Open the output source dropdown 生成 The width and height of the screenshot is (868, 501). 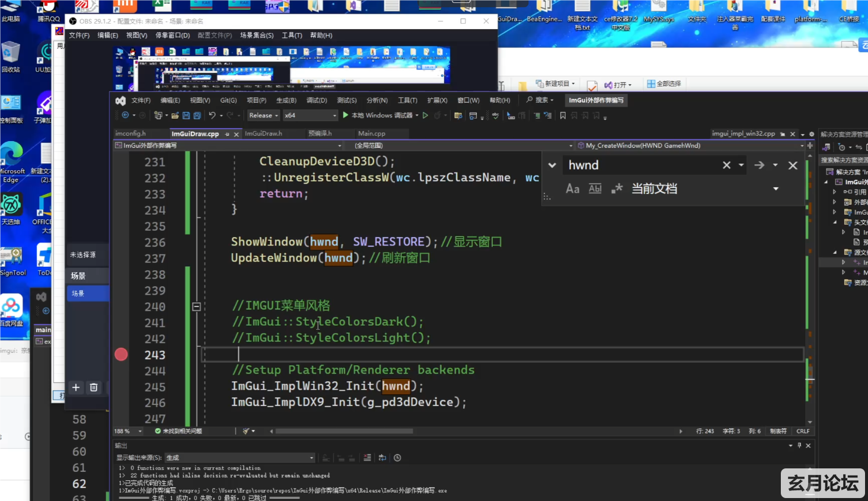tap(240, 458)
